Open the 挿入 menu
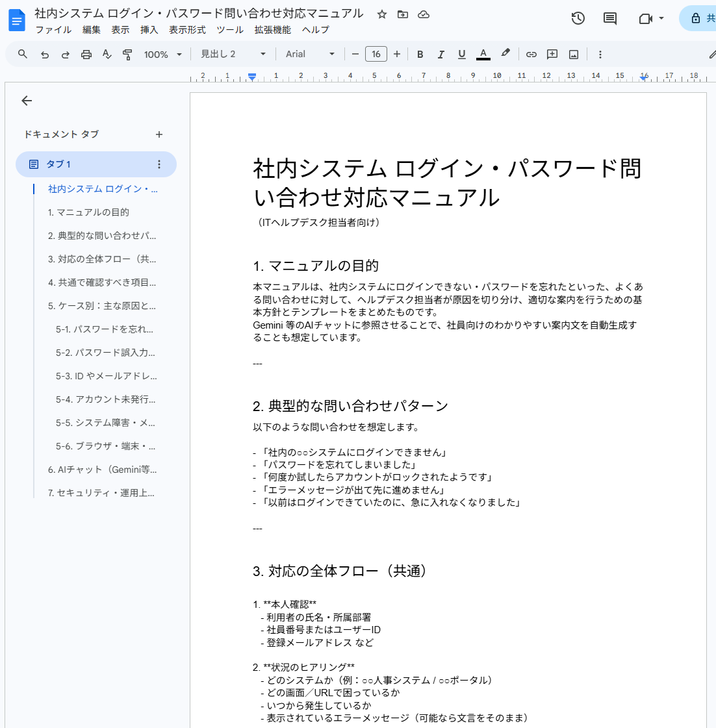The image size is (716, 728). (149, 30)
